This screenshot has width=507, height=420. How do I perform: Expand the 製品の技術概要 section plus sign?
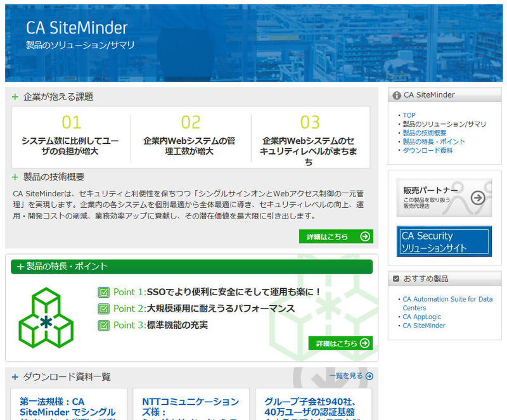click(15, 177)
